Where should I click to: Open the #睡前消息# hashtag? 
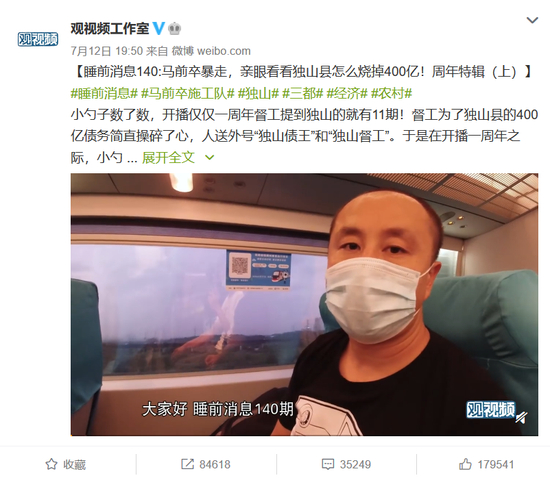[104, 93]
